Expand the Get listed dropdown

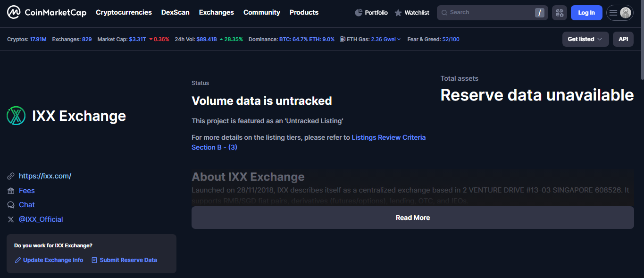point(585,39)
